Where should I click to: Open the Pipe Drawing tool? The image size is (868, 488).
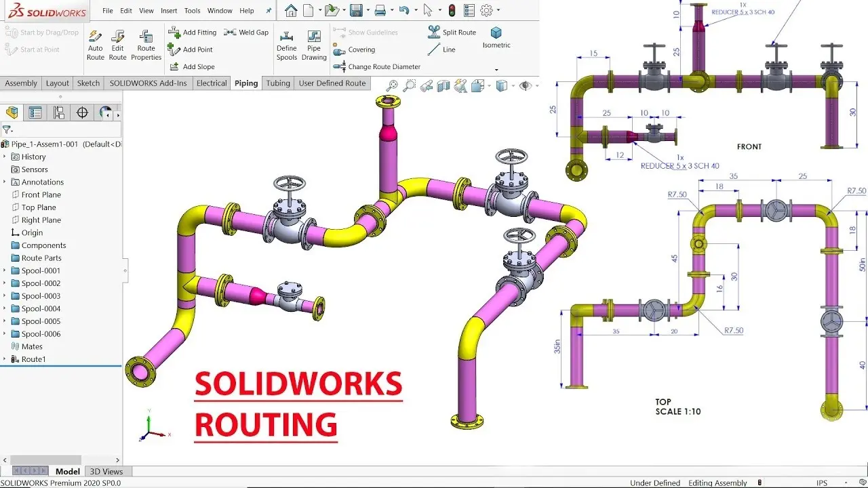[314, 45]
